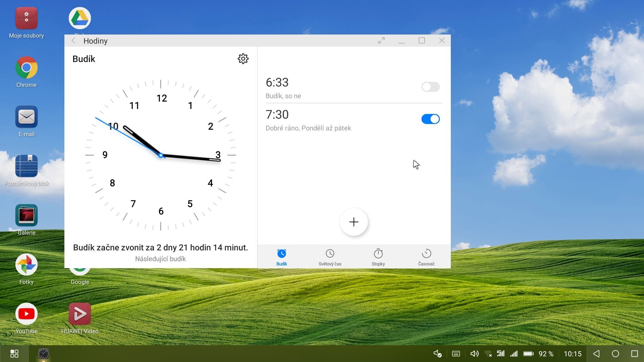Open keyboard icon in system tray

pyautogui.click(x=456, y=354)
